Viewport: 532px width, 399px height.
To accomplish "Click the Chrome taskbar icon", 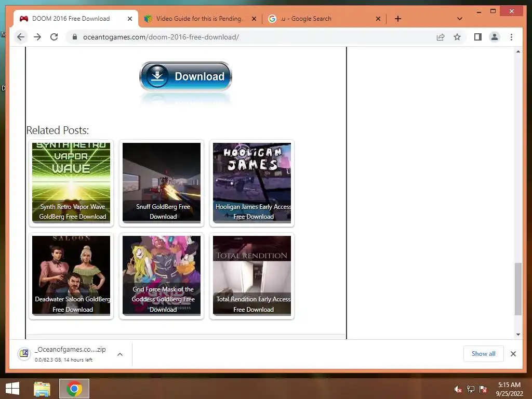I will click(74, 389).
